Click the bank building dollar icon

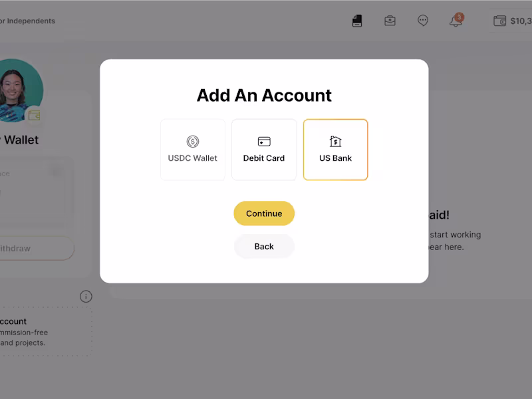336,141
